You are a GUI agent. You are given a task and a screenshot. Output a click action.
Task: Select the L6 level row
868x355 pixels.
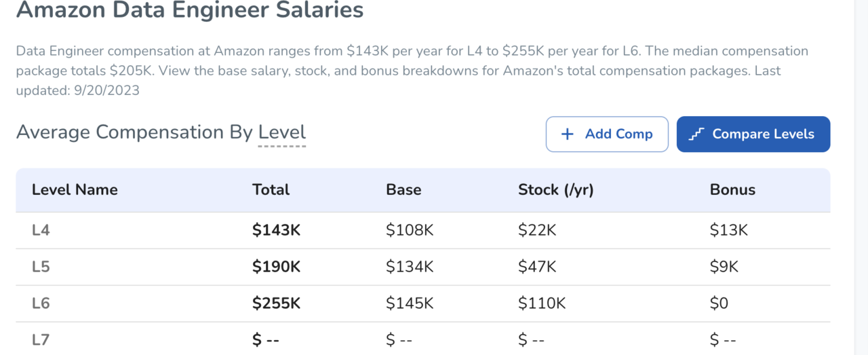[x=423, y=303]
